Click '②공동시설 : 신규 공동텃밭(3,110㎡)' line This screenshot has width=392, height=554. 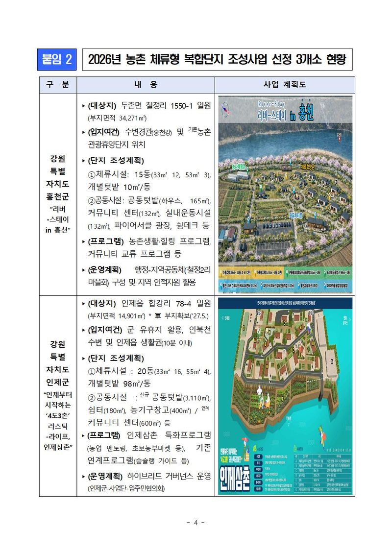coord(149,397)
